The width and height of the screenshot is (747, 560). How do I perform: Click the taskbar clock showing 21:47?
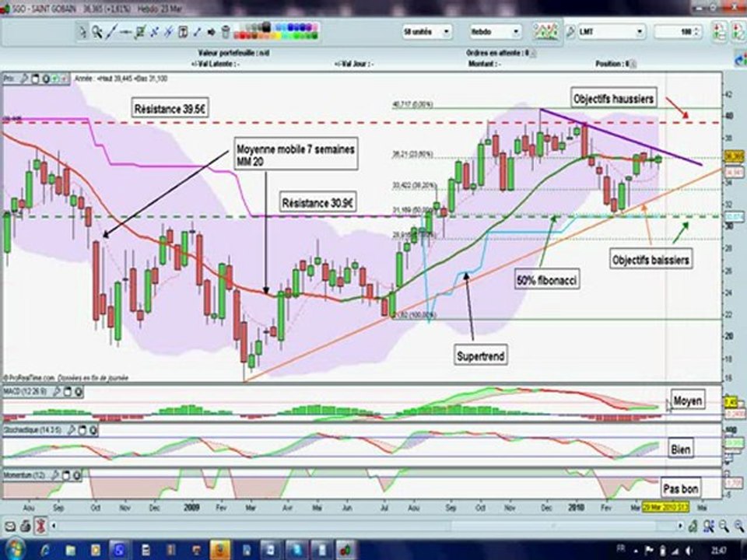tap(719, 551)
